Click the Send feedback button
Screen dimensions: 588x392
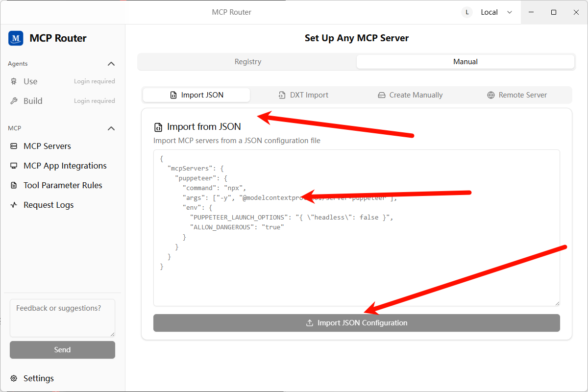tap(62, 350)
